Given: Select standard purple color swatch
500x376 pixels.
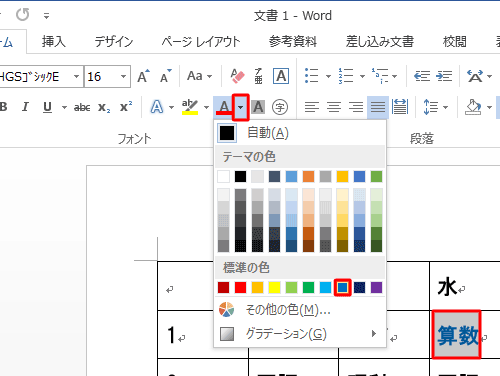Looking at the screenshot, I should point(376,287).
